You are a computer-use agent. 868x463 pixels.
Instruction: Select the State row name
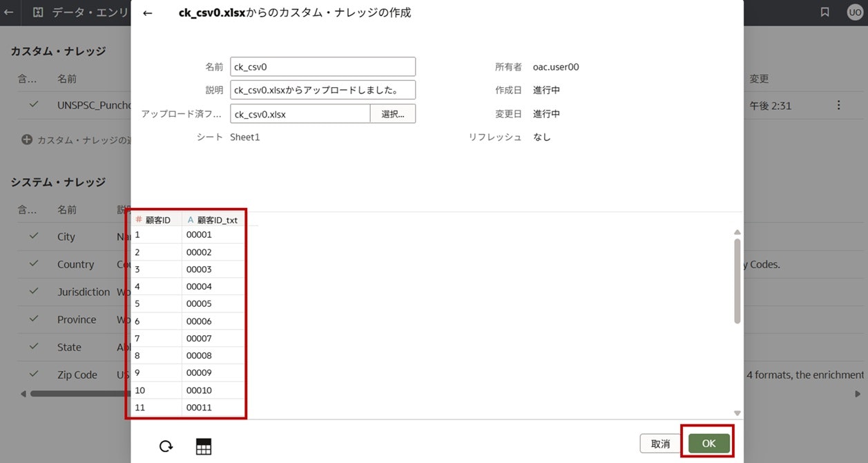tap(69, 347)
